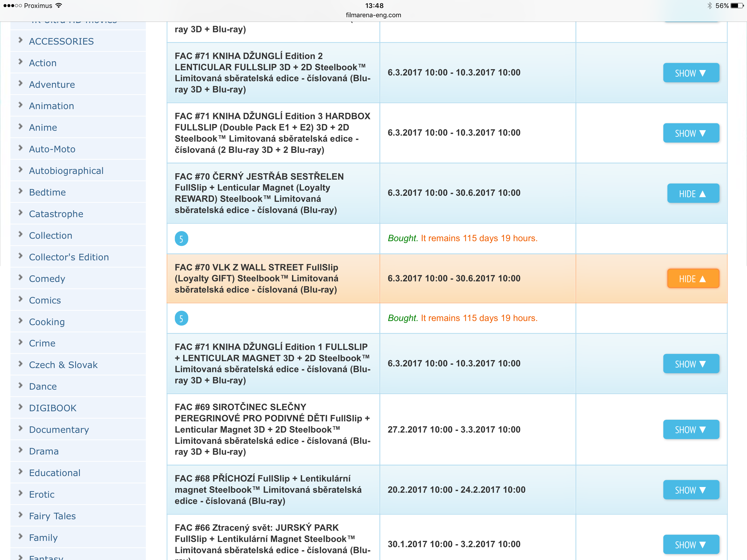Open the Adventure category link
This screenshot has width=747, height=560.
point(52,84)
